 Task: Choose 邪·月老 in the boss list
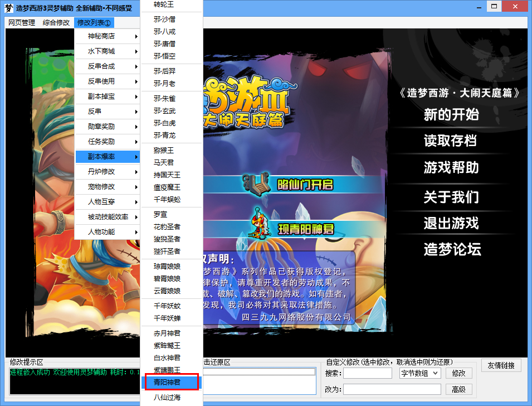[x=172, y=83]
